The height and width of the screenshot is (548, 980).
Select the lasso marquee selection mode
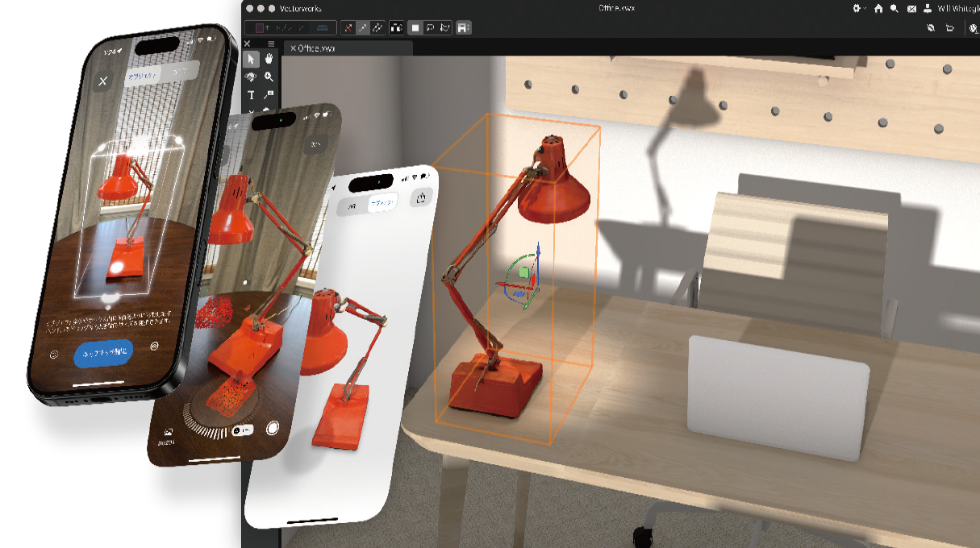[x=430, y=27]
